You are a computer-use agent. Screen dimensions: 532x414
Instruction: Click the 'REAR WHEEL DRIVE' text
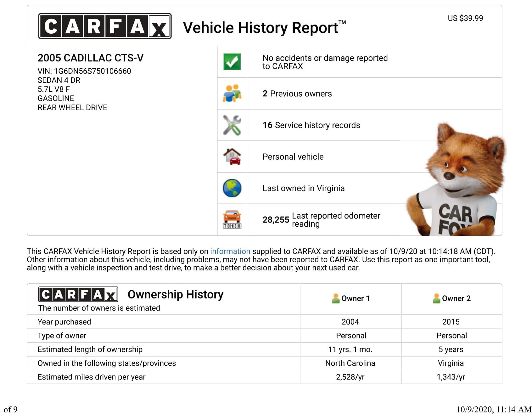click(x=72, y=108)
